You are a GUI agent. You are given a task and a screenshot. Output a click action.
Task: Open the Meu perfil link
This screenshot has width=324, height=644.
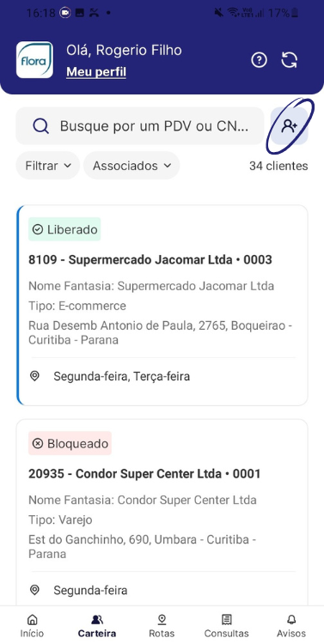click(x=96, y=72)
